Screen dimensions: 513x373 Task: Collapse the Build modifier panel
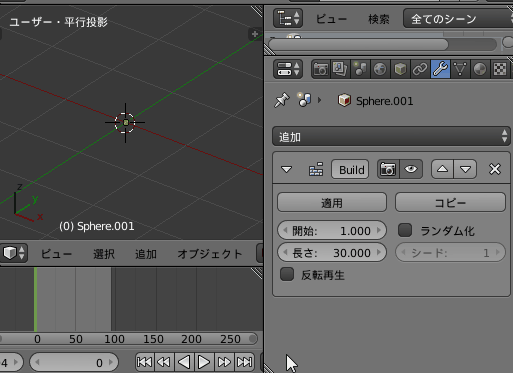(286, 170)
